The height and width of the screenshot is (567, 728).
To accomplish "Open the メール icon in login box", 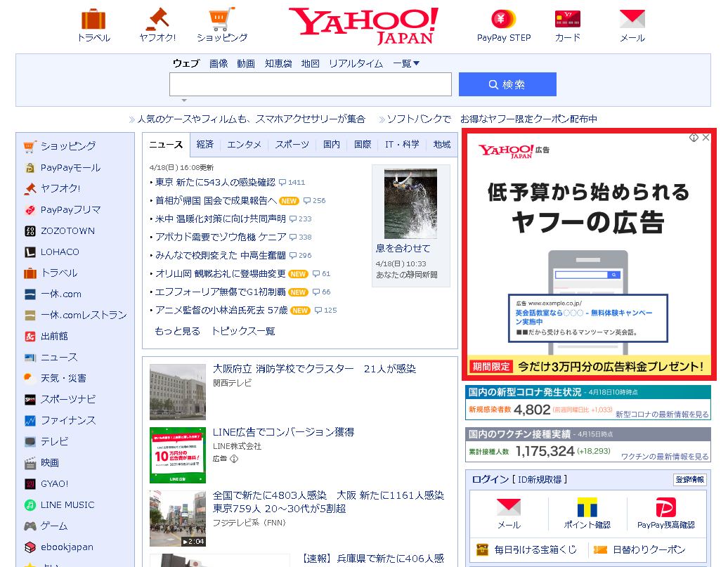I will point(509,507).
